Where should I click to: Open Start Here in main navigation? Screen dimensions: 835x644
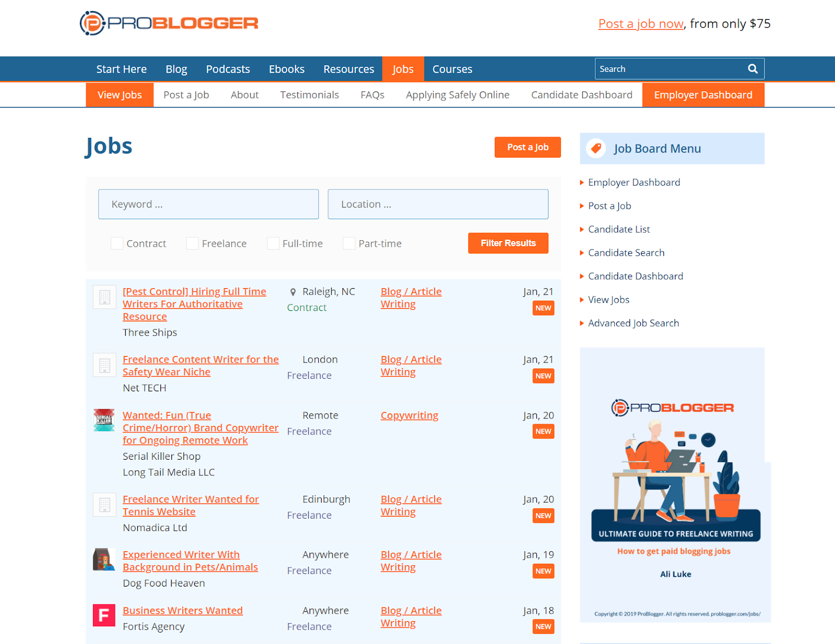pyautogui.click(x=121, y=69)
